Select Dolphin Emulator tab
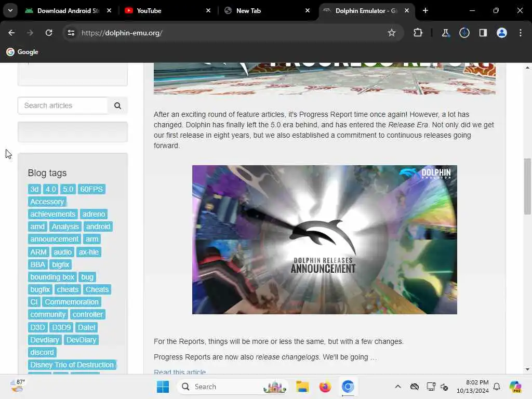 click(x=366, y=10)
